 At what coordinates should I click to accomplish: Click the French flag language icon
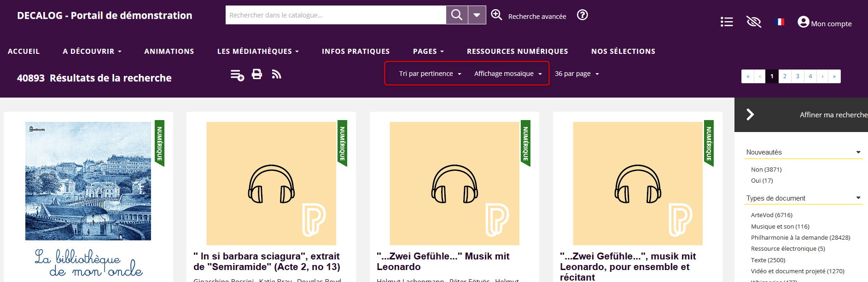click(x=780, y=22)
